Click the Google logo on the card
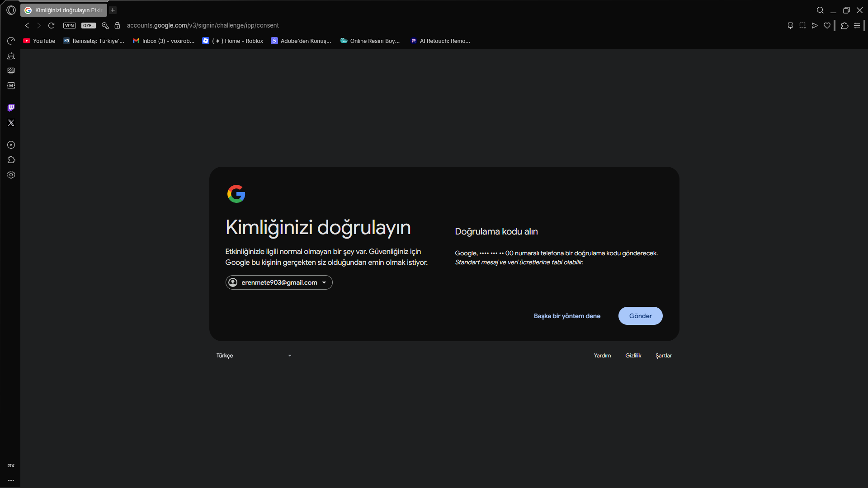Screen dimensions: 868x488 (236, 194)
